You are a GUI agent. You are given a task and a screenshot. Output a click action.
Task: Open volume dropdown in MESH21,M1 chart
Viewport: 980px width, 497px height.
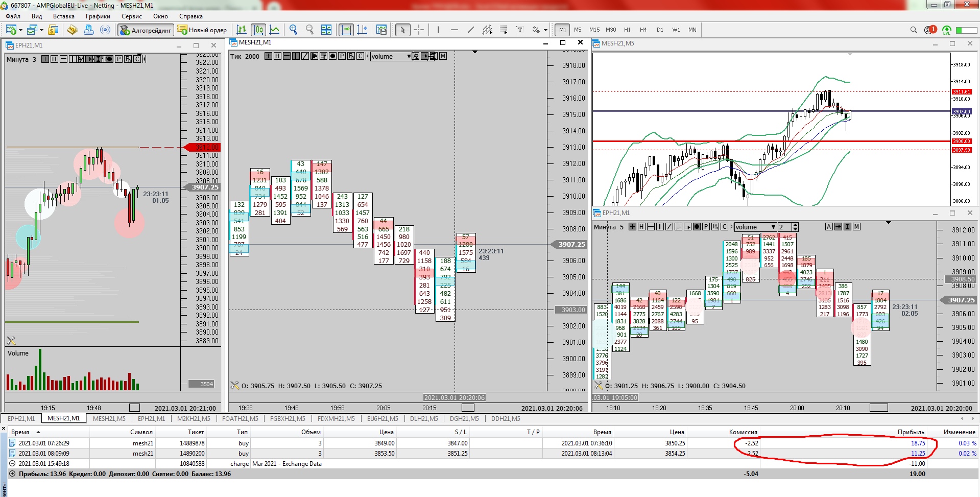(x=409, y=56)
